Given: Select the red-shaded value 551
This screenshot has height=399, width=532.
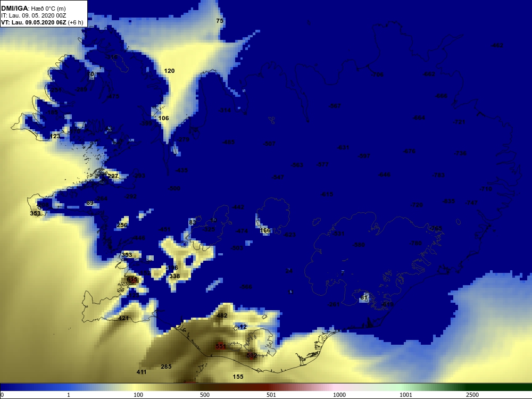Looking at the screenshot, I should click(x=221, y=346).
